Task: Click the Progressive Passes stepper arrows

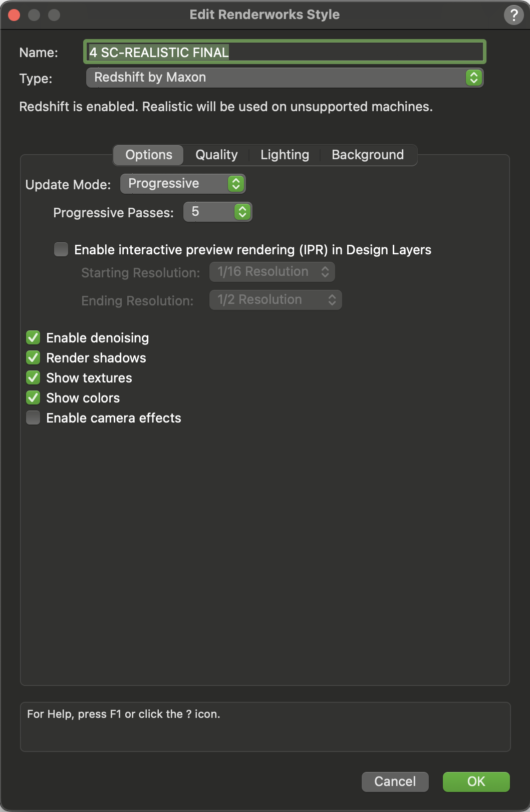Action: pos(241,212)
